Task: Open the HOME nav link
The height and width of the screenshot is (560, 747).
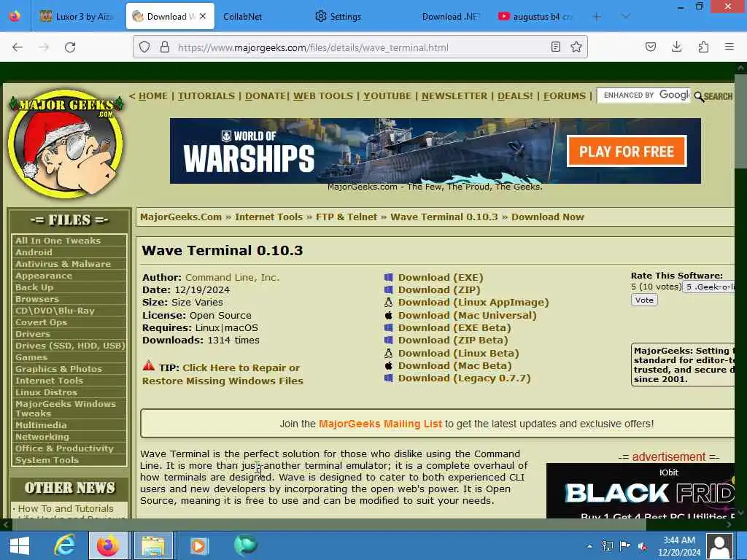Action: [x=153, y=96]
